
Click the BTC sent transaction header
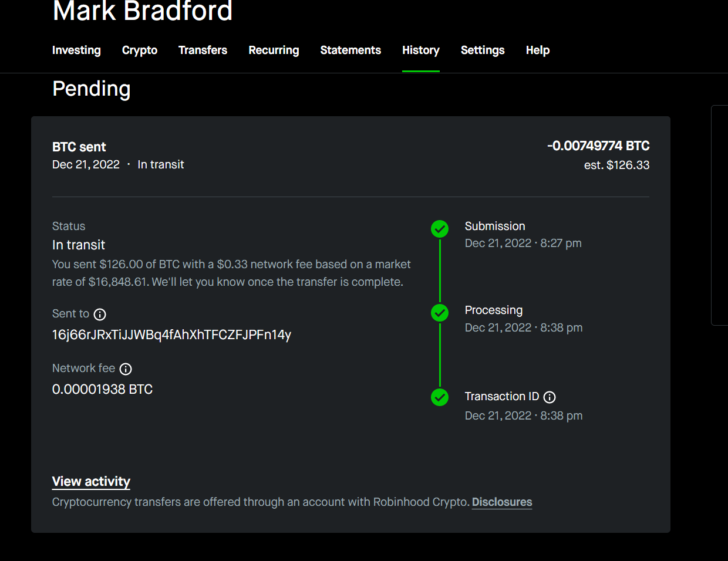tap(79, 147)
